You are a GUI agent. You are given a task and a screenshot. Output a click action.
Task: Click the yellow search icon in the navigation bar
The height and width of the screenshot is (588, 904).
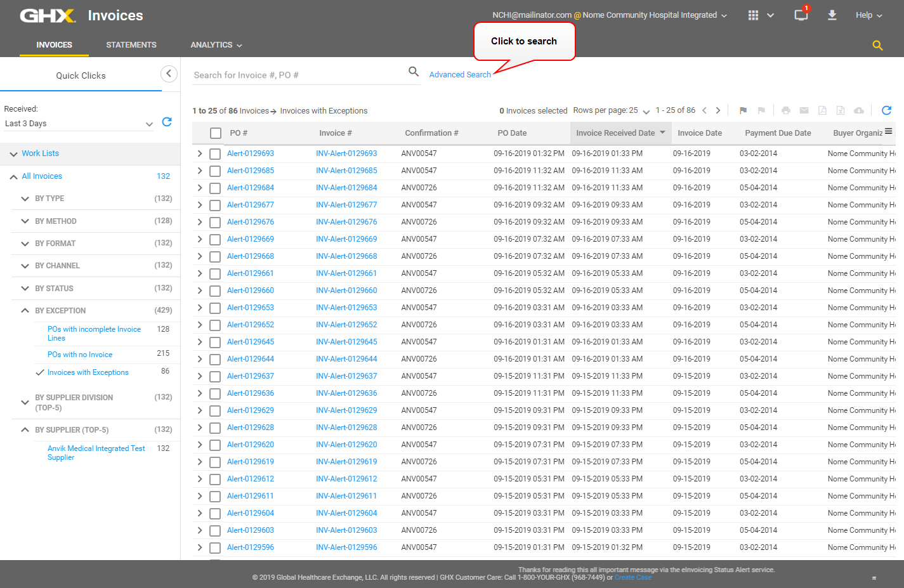877,46
